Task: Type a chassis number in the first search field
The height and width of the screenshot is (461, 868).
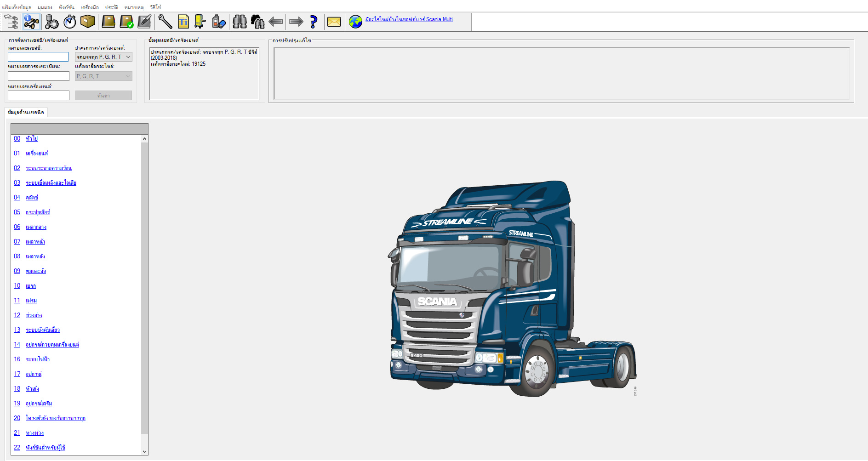Action: click(x=38, y=57)
